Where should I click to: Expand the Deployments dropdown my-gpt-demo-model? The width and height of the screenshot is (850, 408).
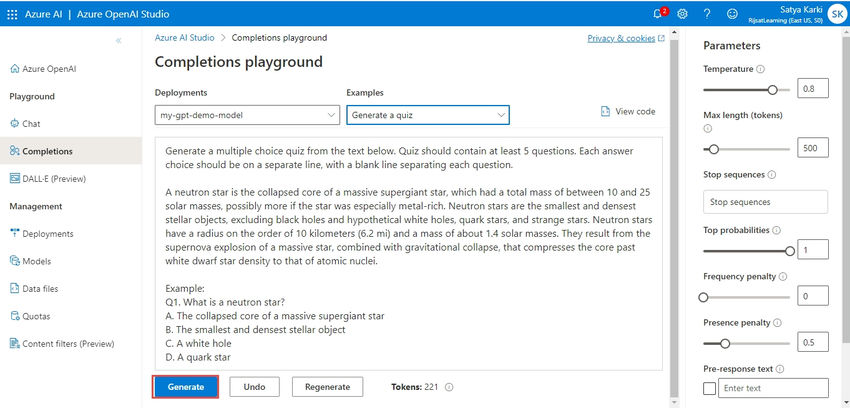pos(247,115)
